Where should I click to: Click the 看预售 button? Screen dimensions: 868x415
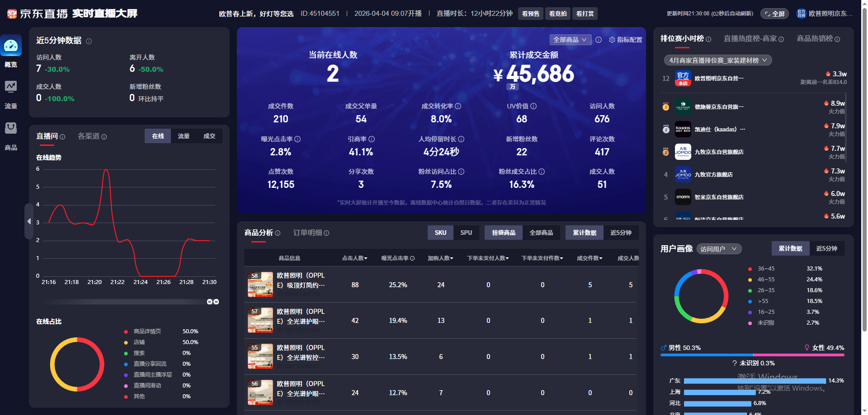tap(531, 14)
